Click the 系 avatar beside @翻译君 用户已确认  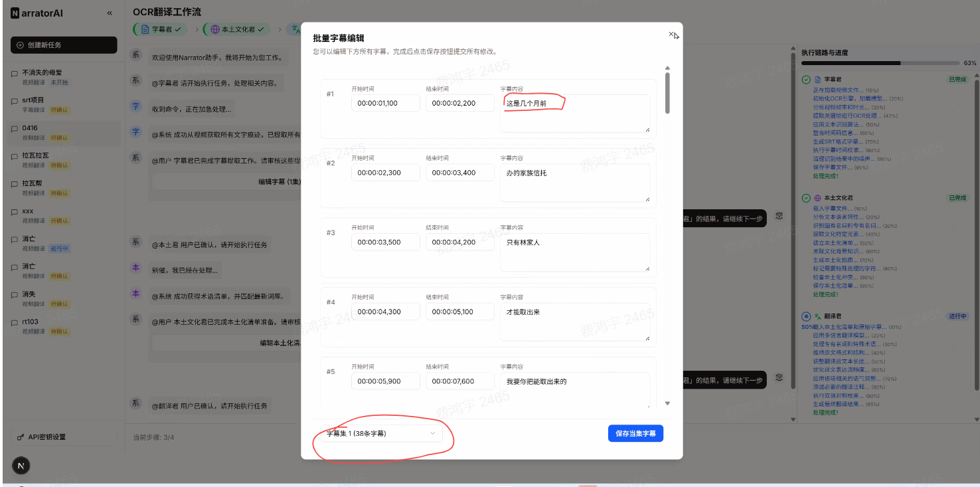coord(135,403)
